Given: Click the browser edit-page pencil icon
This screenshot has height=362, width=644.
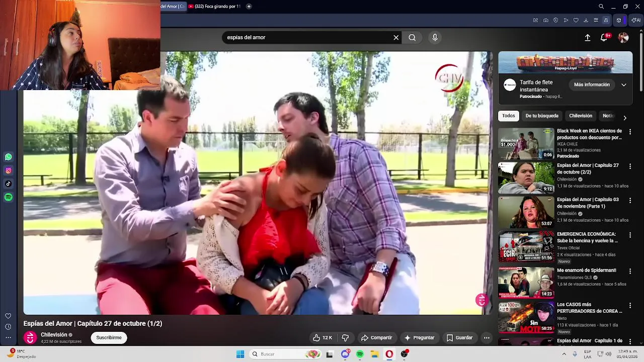Looking at the screenshot, I should 536,20.
